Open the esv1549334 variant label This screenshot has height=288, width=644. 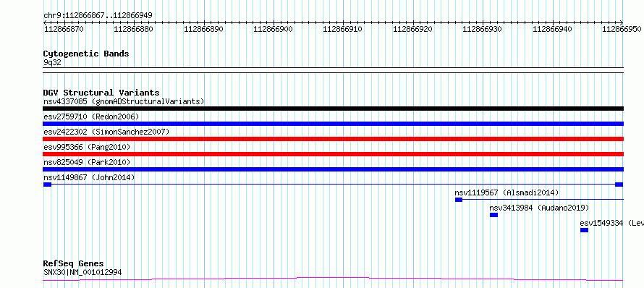(611, 223)
